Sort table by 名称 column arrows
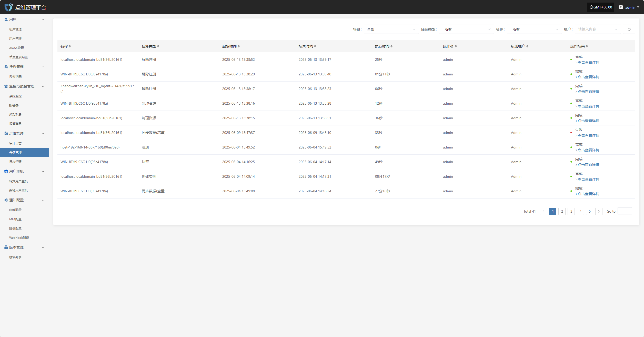Viewport: 644px width, 337px height. click(70, 46)
